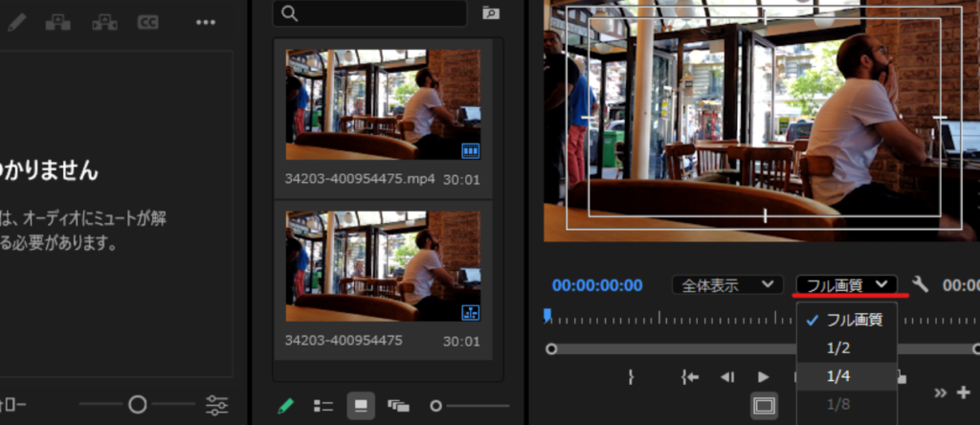The image size is (980, 425).
Task: Open the wrench settings menu in the monitor
Action: (921, 284)
